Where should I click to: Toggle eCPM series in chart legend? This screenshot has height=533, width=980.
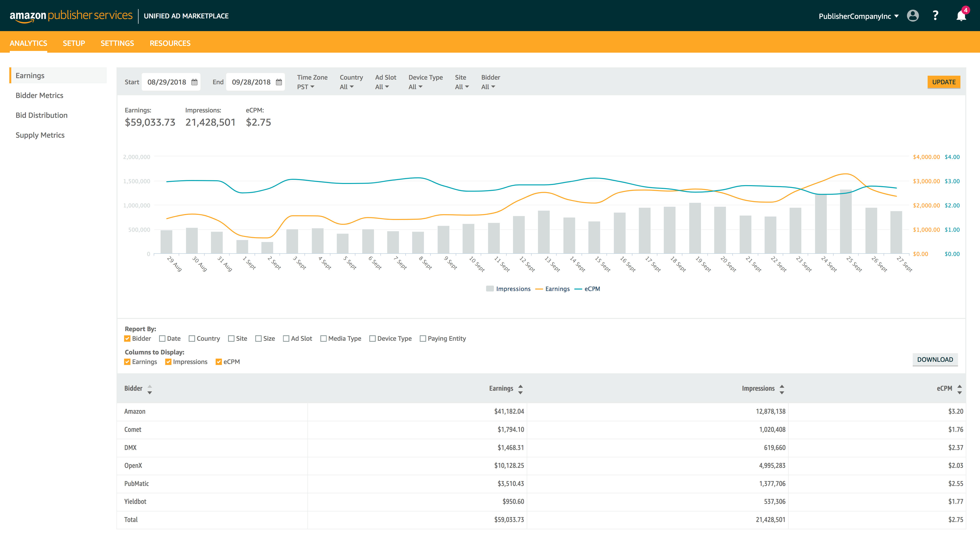coord(587,289)
